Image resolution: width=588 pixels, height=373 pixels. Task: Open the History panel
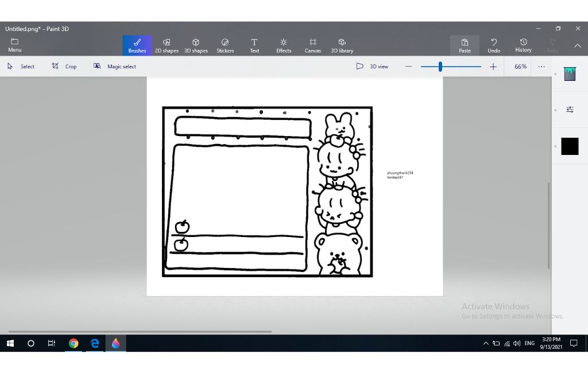click(523, 46)
